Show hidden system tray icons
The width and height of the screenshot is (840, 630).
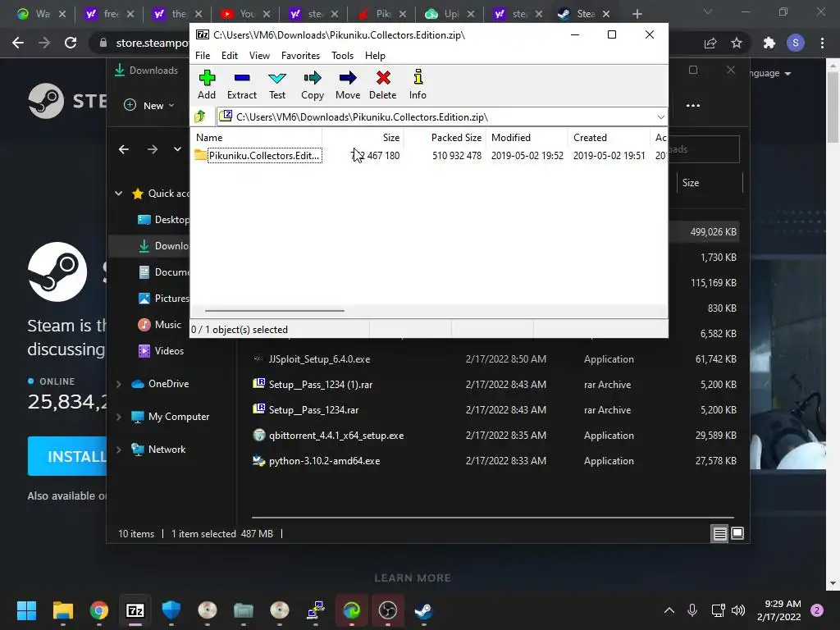[x=669, y=609]
